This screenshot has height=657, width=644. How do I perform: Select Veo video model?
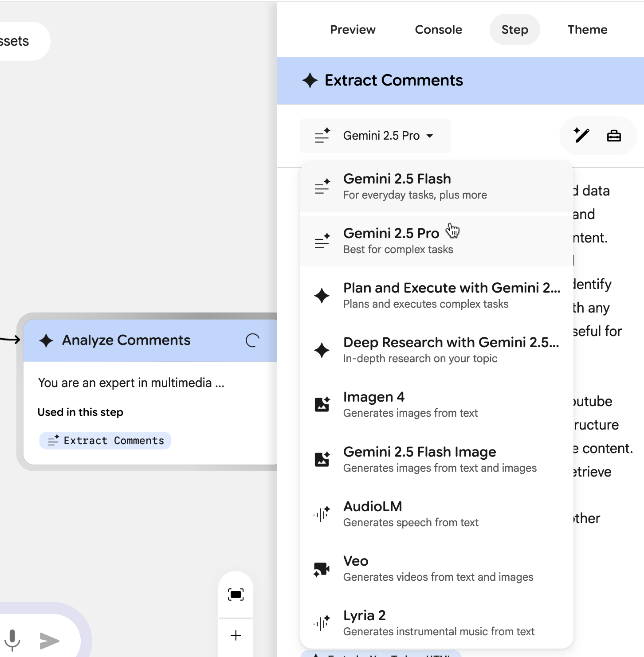436,568
